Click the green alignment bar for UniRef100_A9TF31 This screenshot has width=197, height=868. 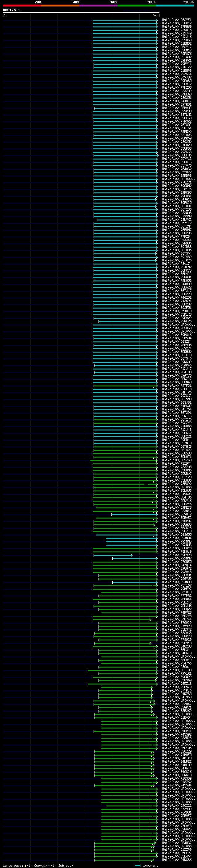125,386
